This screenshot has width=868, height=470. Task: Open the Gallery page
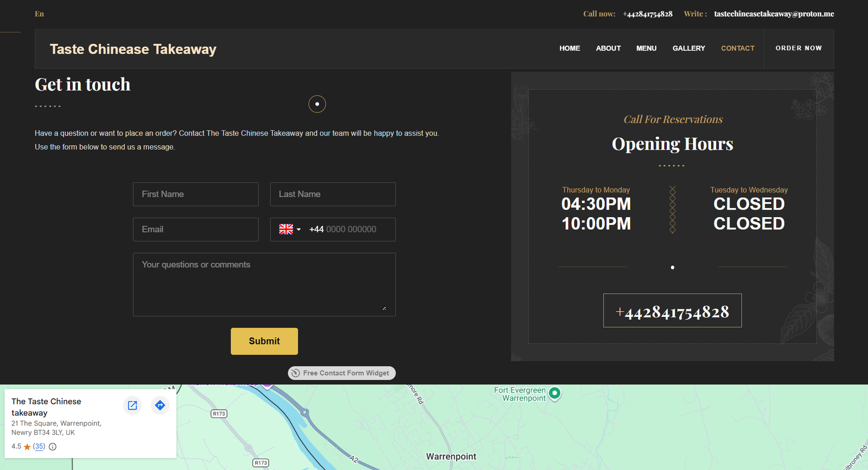click(688, 48)
